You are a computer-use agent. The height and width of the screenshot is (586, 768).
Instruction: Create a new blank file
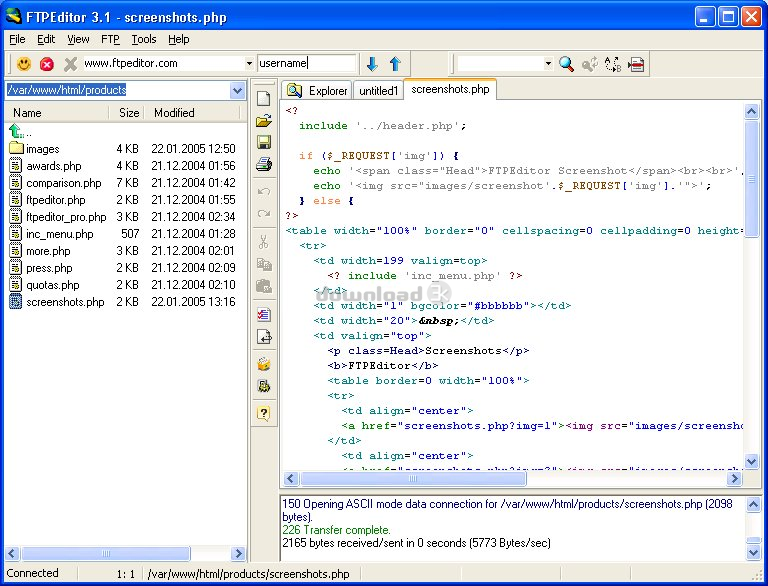264,98
